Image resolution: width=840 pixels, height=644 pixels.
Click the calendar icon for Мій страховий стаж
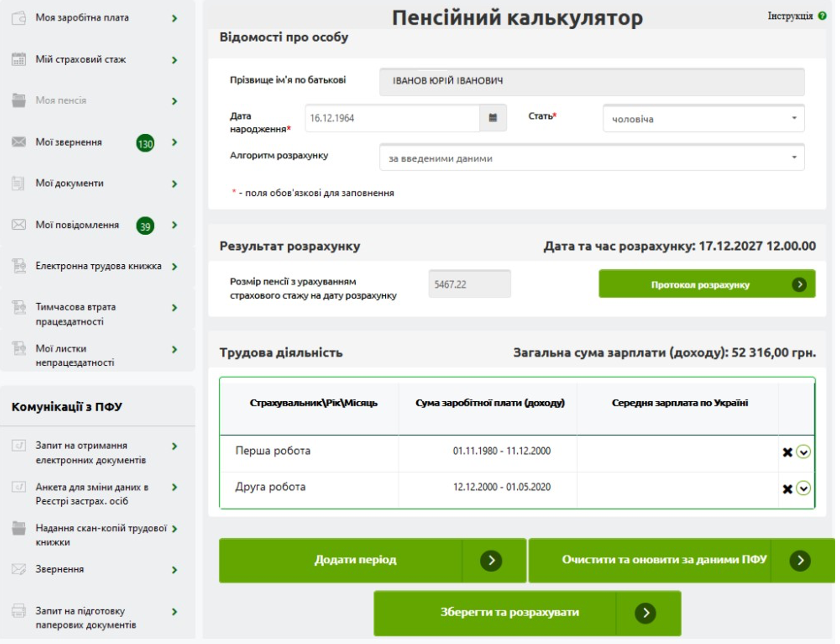[x=19, y=60]
